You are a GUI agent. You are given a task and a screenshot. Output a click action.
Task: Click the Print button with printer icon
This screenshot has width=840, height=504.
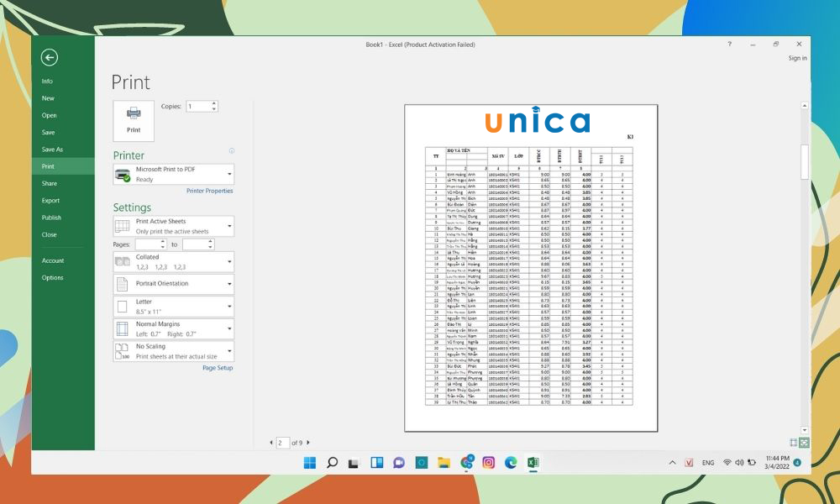[134, 120]
